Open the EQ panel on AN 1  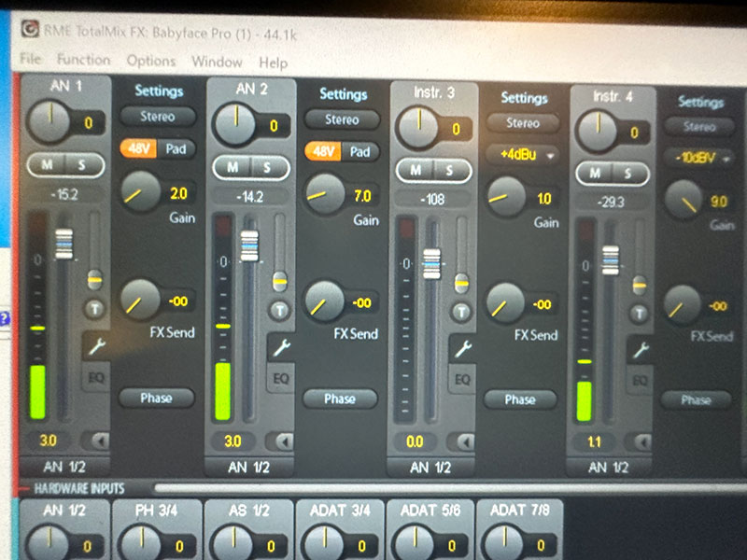coord(96,378)
